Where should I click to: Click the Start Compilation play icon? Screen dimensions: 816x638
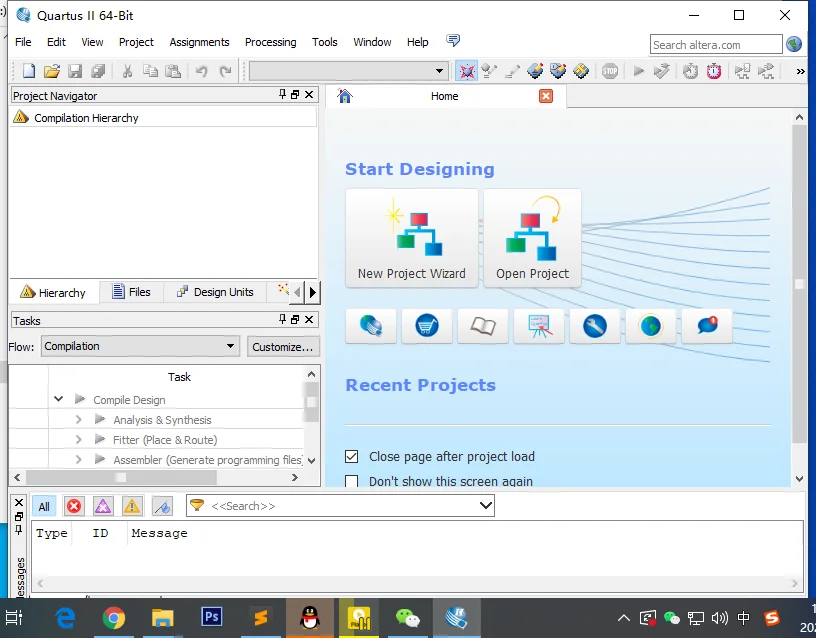pyautogui.click(x=639, y=71)
